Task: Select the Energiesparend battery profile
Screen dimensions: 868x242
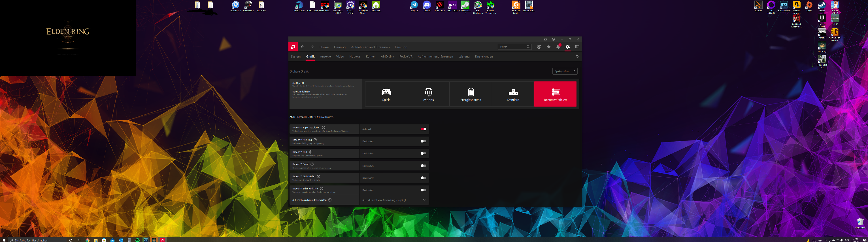Action: click(x=471, y=94)
